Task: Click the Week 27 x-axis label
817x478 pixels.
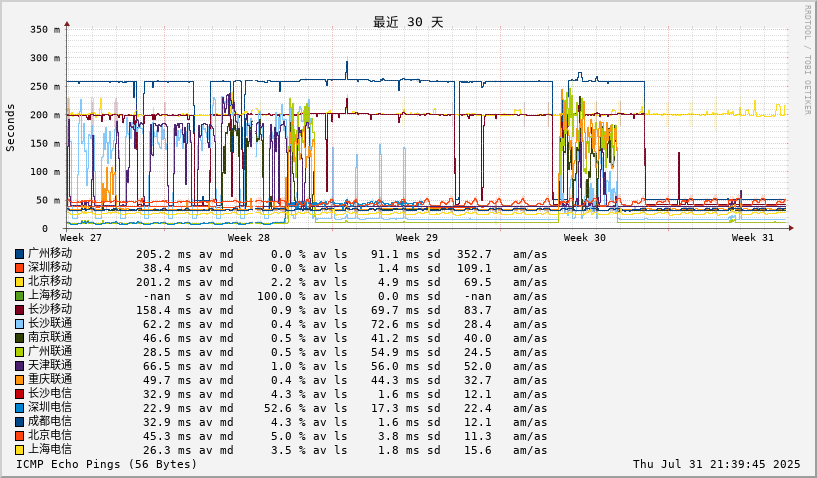Action: [81, 238]
